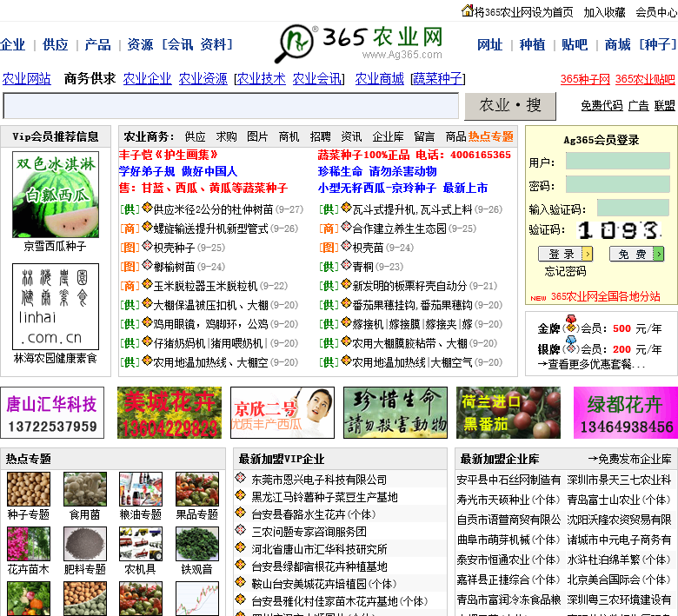The image size is (678, 616).
Task: Focus the 用户 username field
Action: click(x=618, y=161)
